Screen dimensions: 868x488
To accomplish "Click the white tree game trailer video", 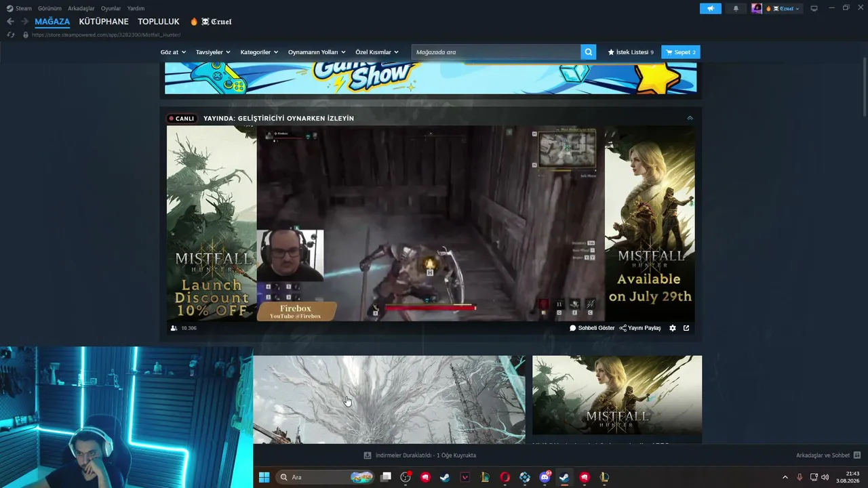I will pos(389,400).
